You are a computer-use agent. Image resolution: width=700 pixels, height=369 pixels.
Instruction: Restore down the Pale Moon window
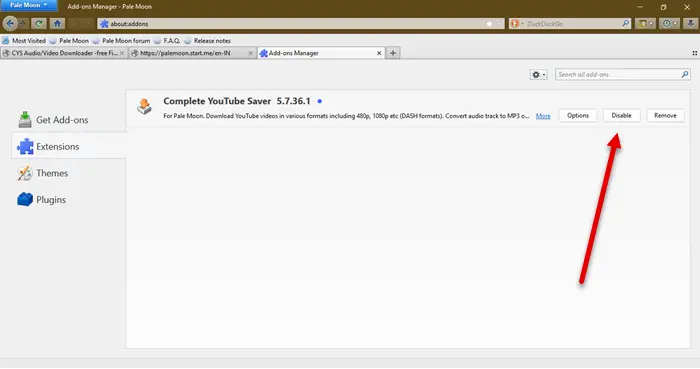[663, 7]
